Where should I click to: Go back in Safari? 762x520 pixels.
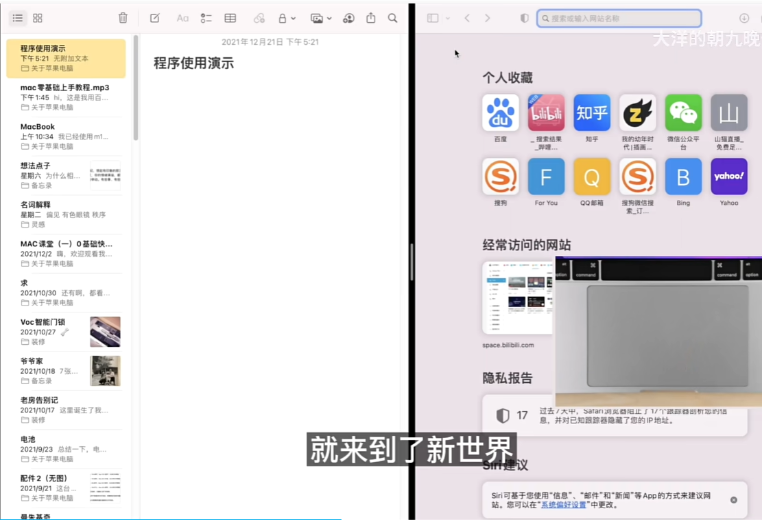[467, 18]
